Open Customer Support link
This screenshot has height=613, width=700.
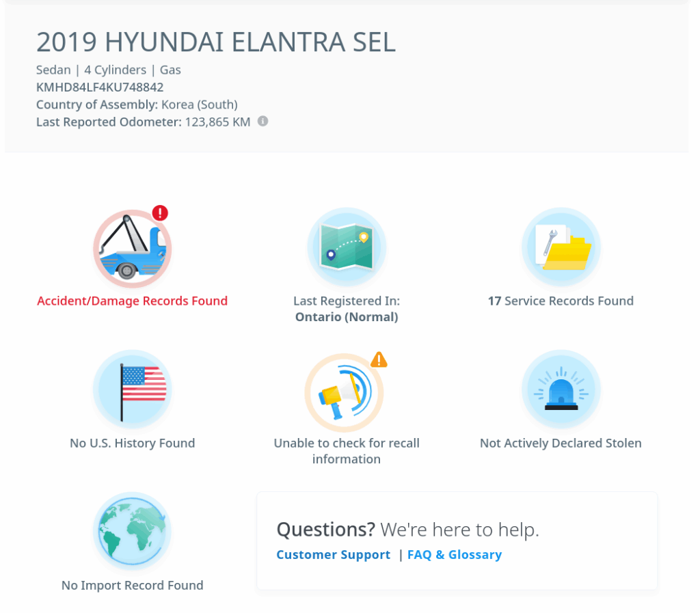[333, 554]
